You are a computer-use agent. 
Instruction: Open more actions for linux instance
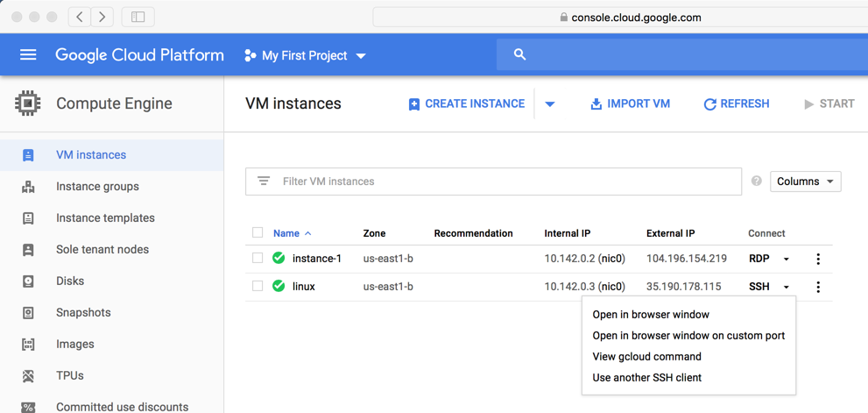pos(818,287)
